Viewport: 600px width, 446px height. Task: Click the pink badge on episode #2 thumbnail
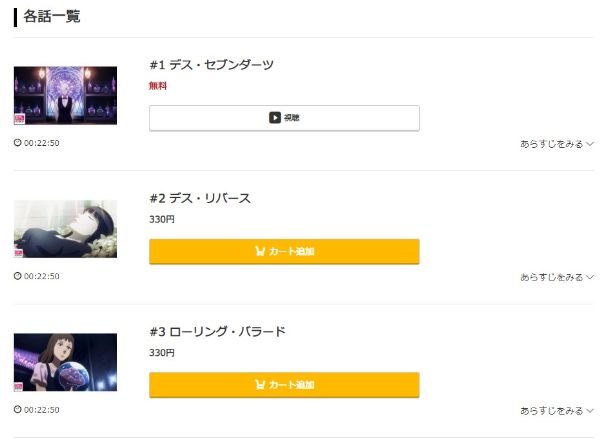pos(20,252)
